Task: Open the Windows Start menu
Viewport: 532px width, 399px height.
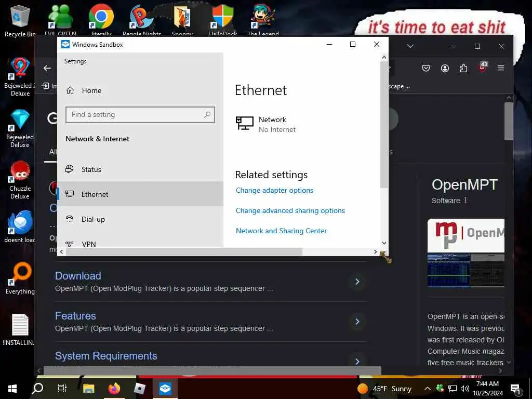Action: [12, 389]
